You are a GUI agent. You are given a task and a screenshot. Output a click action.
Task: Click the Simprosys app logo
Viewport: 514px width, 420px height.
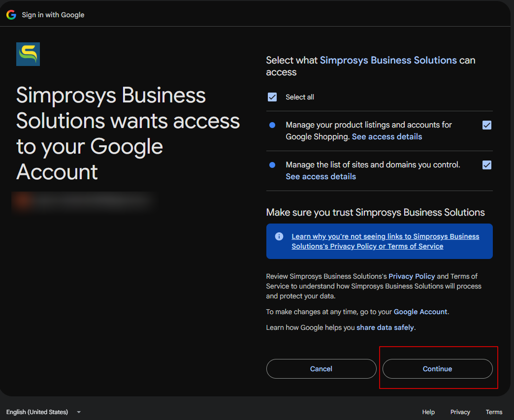click(28, 54)
